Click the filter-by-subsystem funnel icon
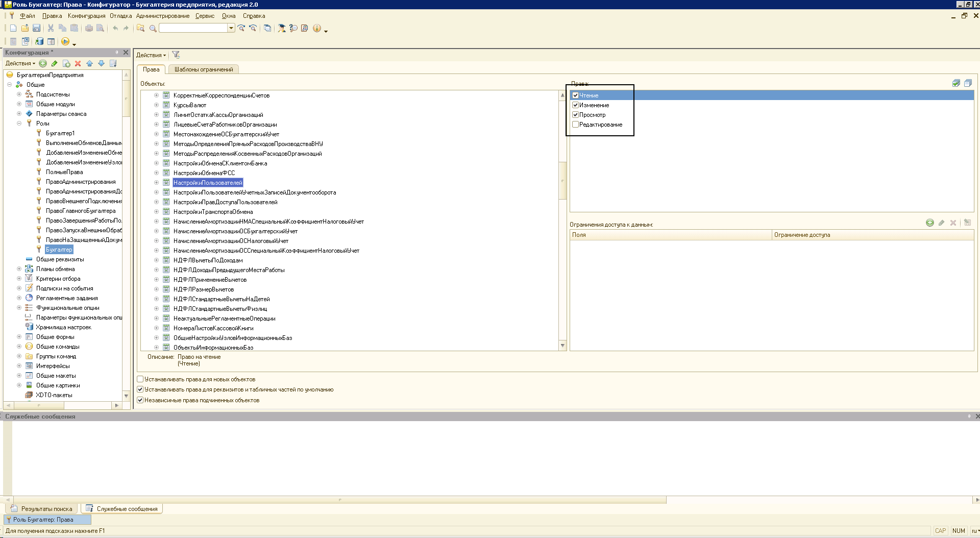Screen dimensions: 980x538 [176, 55]
